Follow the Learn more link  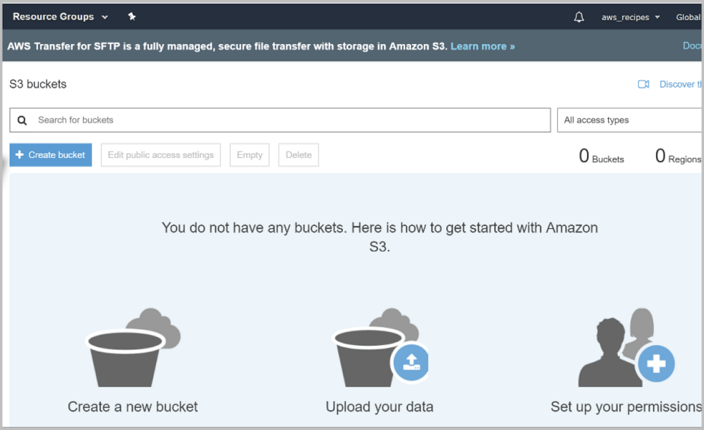tap(482, 46)
